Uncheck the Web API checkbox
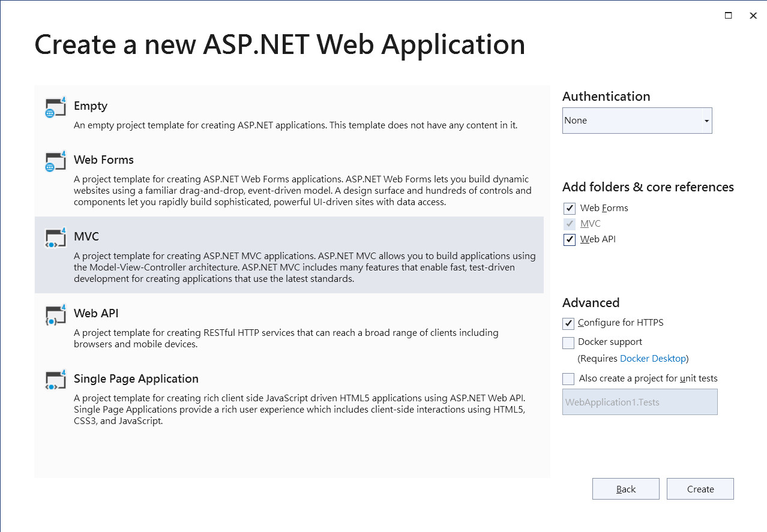Viewport: 767px width, 532px height. [570, 240]
